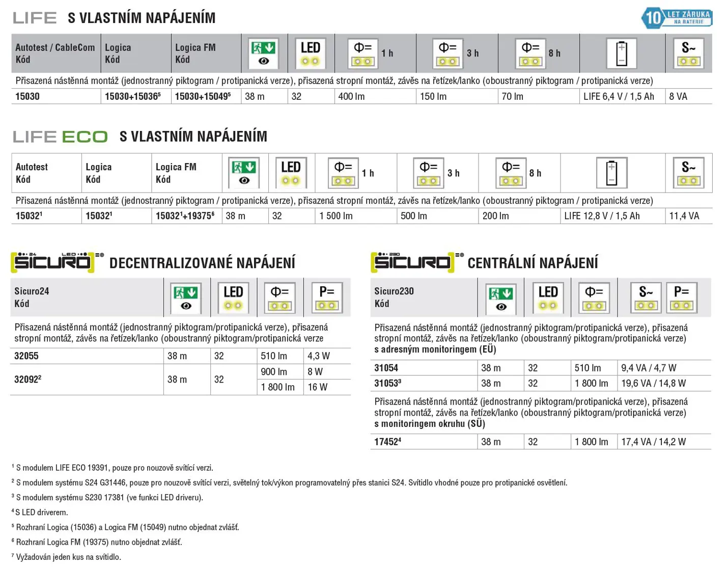Viewport: 728px width, 567px height.
Task: Click the S~ icon in Sicuro230 table header
Action: 646,299
